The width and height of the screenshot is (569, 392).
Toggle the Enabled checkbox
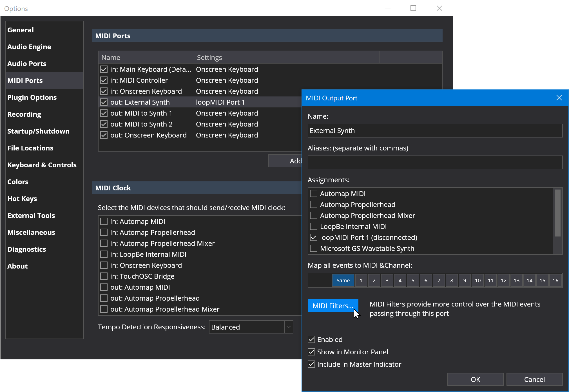click(x=311, y=339)
